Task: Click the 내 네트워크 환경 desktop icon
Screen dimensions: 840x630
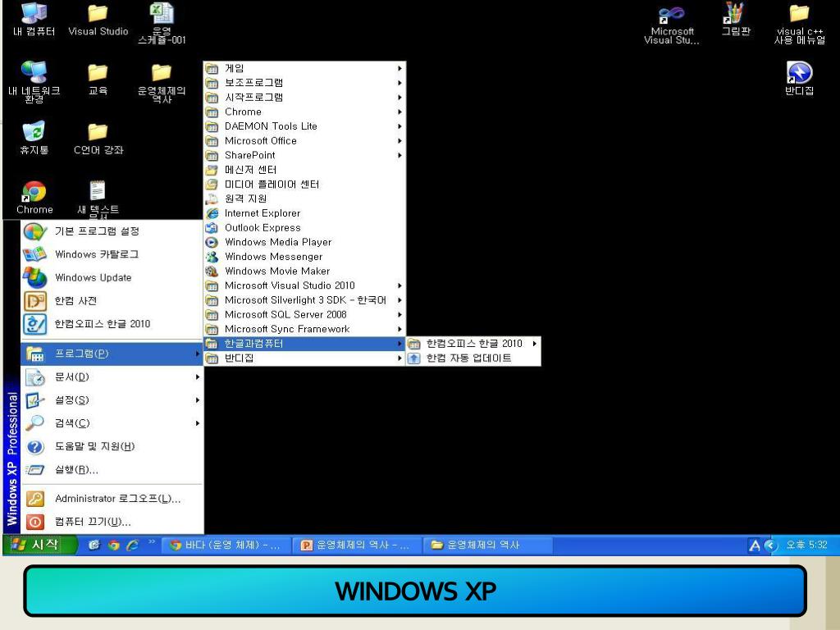Action: (34, 81)
